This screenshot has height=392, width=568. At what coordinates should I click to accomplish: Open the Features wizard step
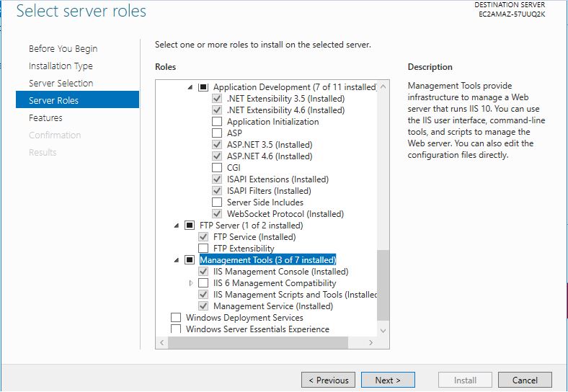tap(45, 118)
